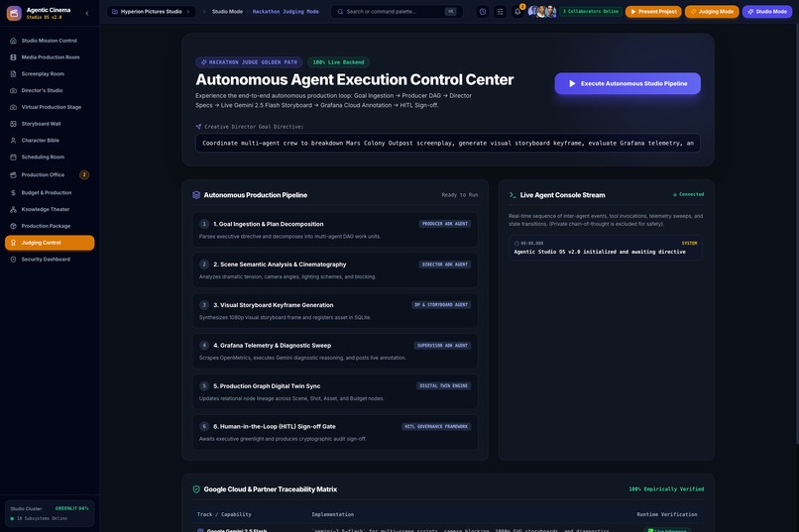
Task: Select step 4 Grafana Telemetry & Diagnostic Sweep
Action: pyautogui.click(x=335, y=352)
